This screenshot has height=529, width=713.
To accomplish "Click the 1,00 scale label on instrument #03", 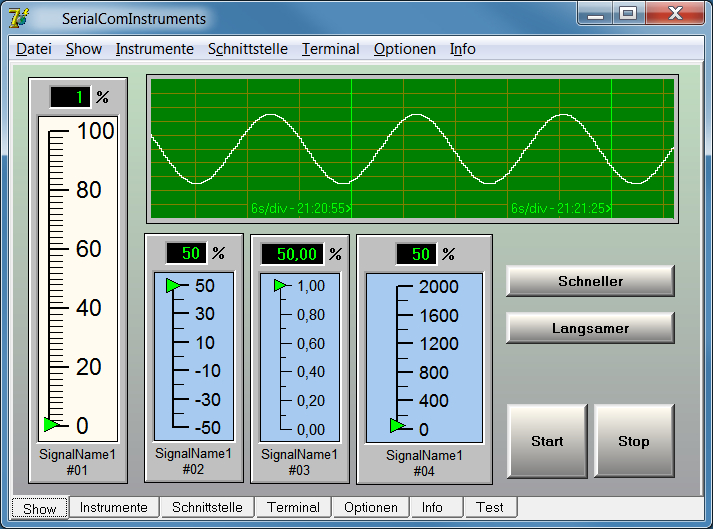I will pos(311,286).
